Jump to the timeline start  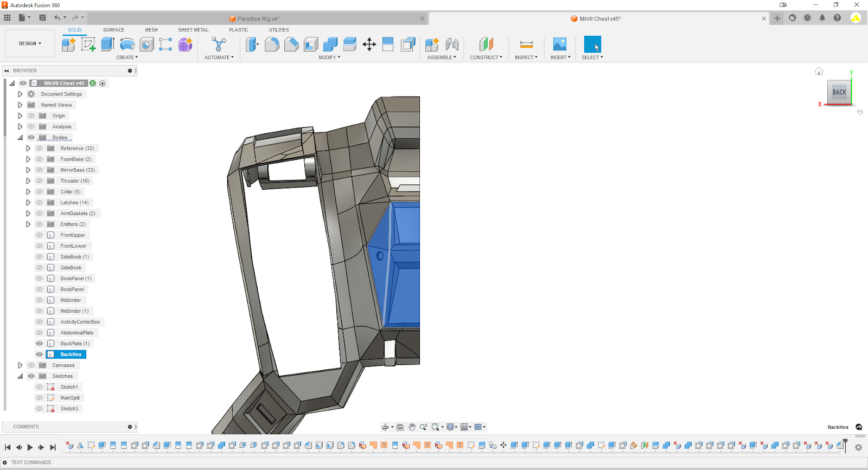click(8, 447)
